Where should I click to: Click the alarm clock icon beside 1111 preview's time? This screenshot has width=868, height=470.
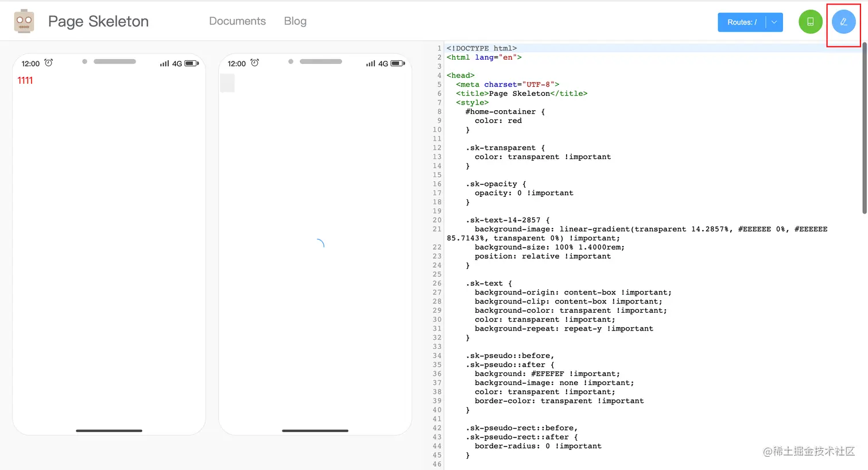click(49, 63)
